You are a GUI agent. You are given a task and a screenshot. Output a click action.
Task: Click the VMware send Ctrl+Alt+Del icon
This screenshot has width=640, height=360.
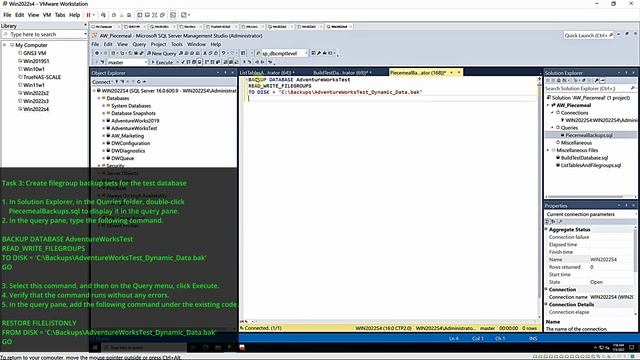103,15
